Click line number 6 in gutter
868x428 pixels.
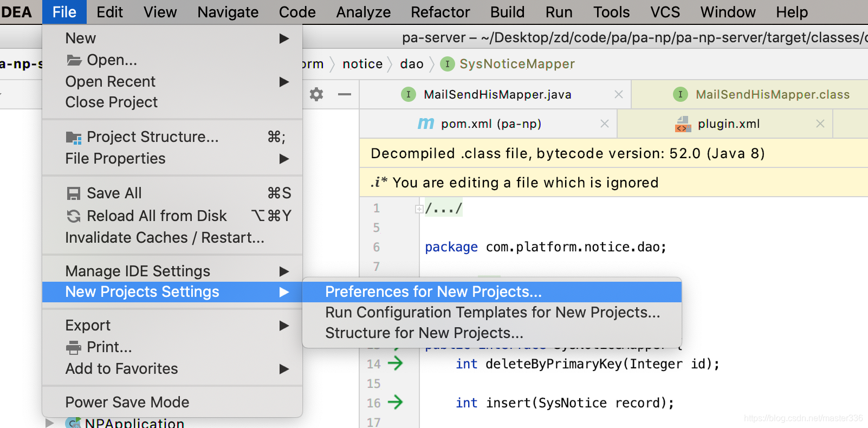tap(376, 247)
